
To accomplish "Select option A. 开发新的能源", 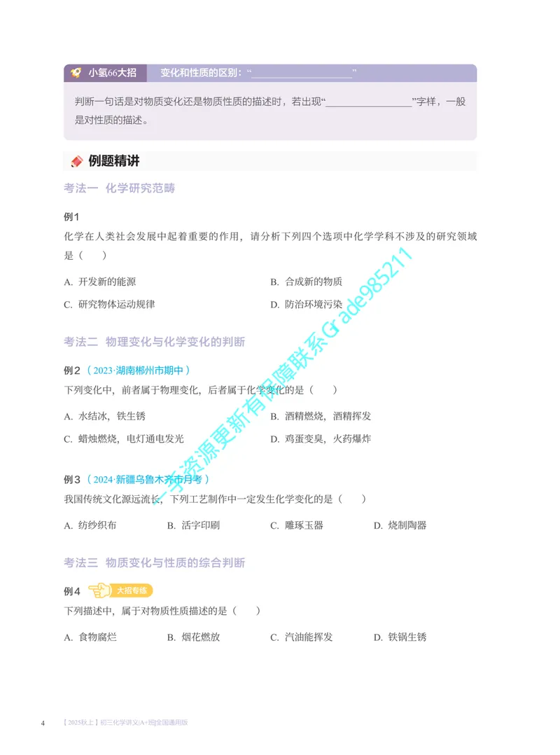I will coord(100,282).
